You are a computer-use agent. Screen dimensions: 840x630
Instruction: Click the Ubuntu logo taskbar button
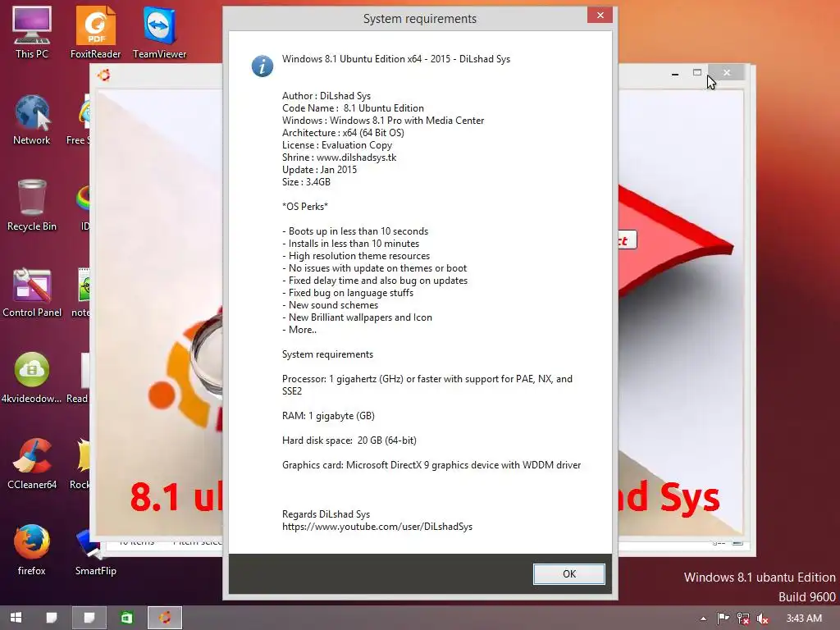coord(165,618)
